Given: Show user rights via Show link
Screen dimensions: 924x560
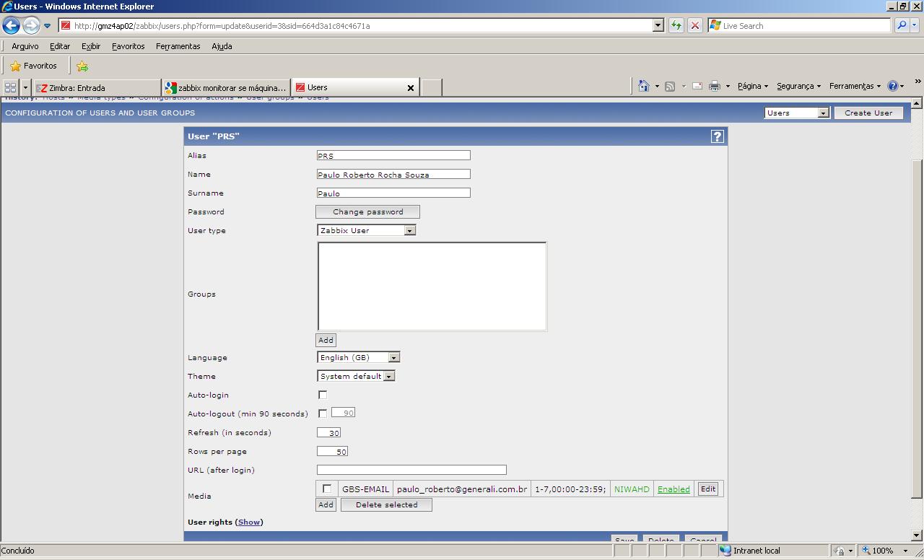Looking at the screenshot, I should (x=249, y=522).
